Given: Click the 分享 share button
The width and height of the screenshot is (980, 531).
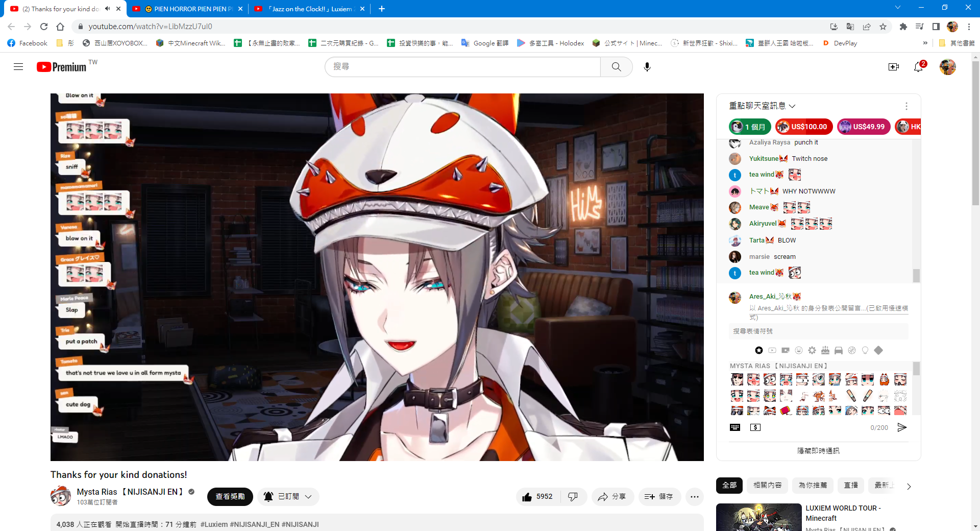Looking at the screenshot, I should [612, 497].
